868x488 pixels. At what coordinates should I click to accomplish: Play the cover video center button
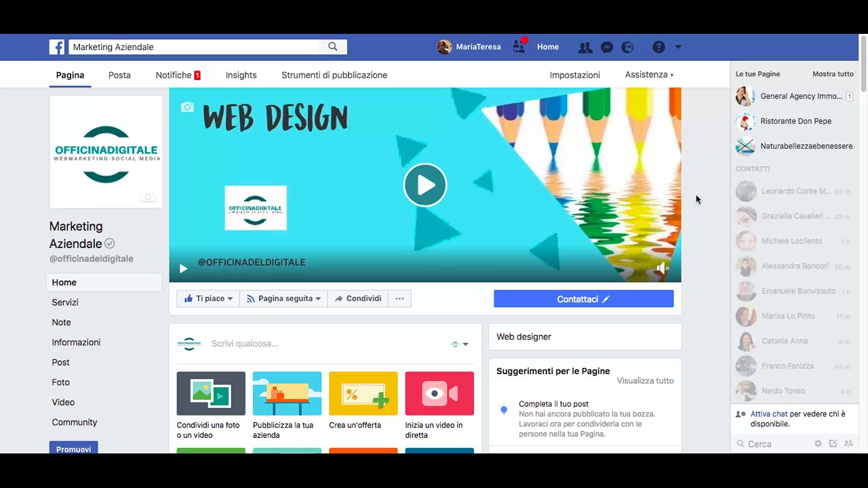coord(425,184)
